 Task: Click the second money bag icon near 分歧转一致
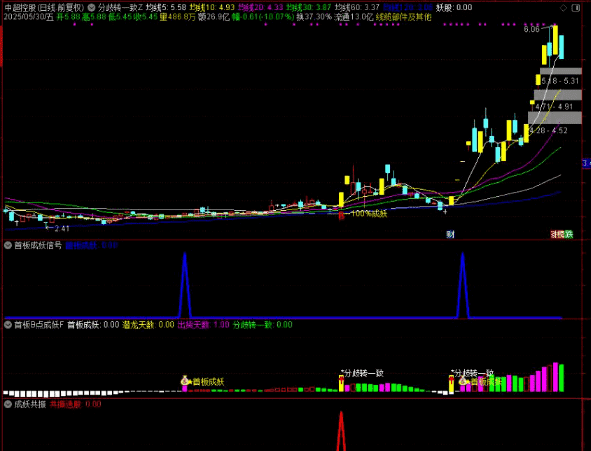click(x=462, y=381)
